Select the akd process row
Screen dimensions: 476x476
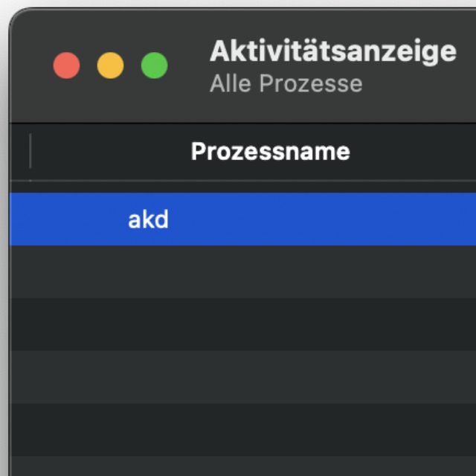[148, 219]
